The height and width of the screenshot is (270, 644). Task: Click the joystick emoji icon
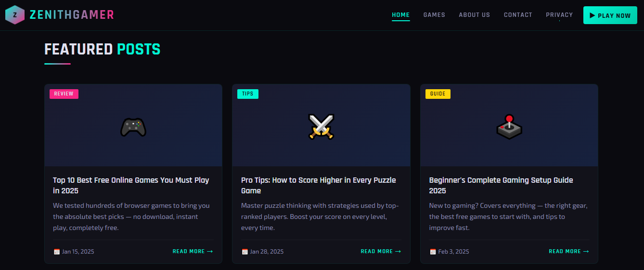(509, 127)
